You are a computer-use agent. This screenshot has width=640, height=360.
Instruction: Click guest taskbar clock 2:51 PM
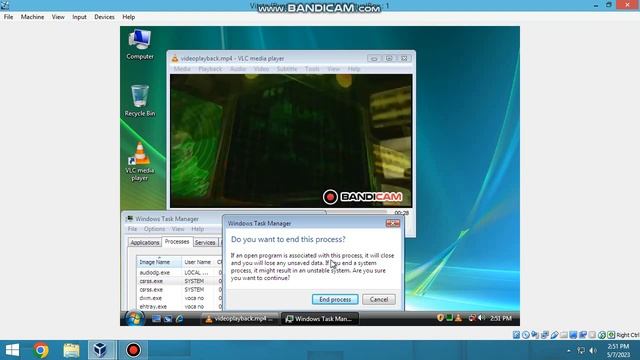[501, 318]
